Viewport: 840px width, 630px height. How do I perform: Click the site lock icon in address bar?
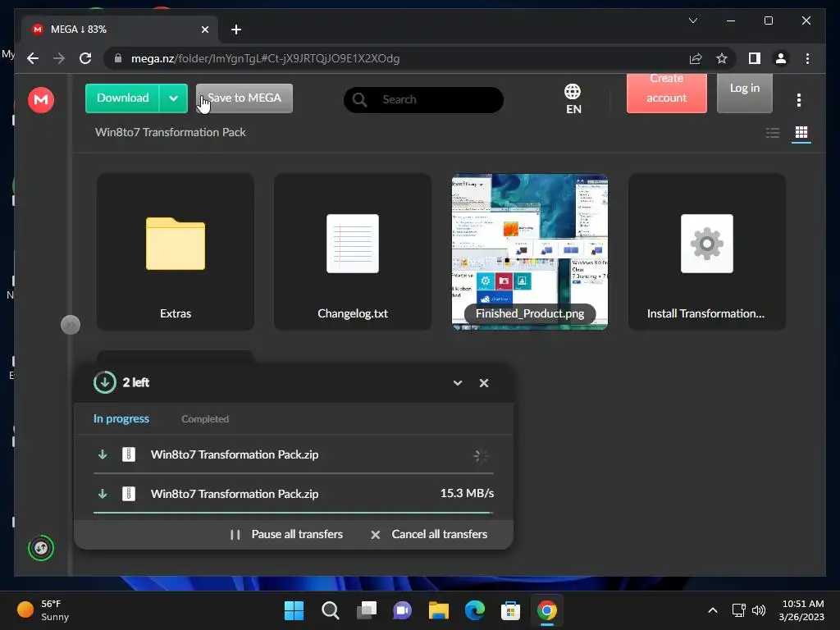point(118,58)
